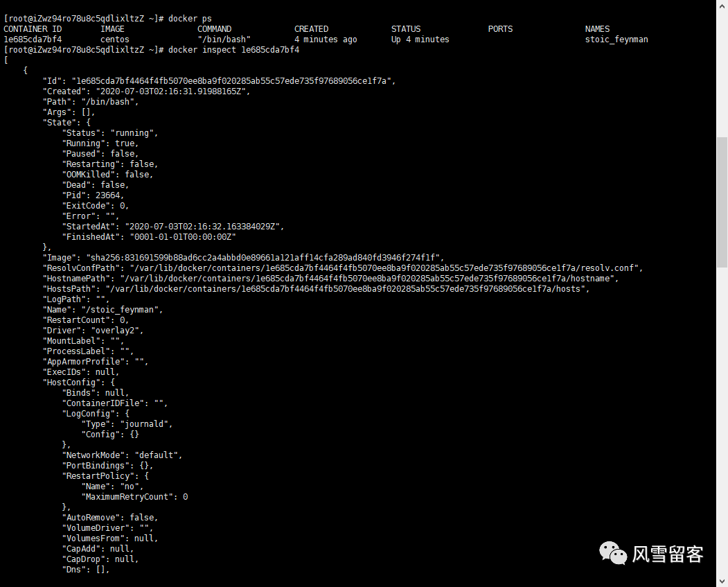Click the "AppArmorProfile" line
Image resolution: width=728 pixels, height=587 pixels.
[x=96, y=362]
